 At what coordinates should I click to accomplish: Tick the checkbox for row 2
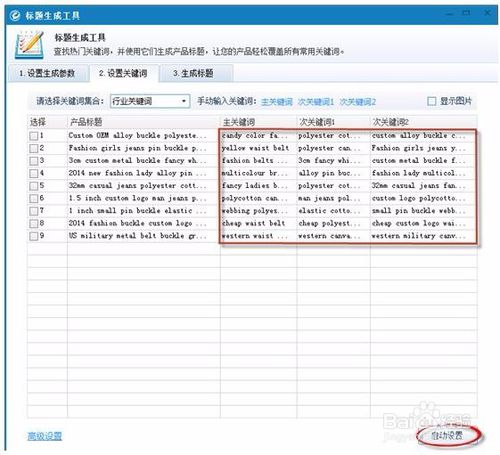point(34,148)
